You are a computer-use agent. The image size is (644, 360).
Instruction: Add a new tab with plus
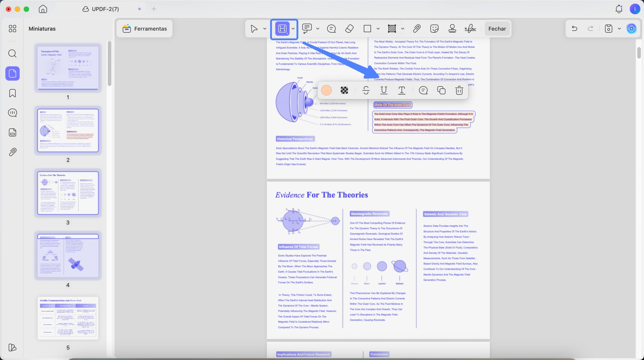(154, 9)
